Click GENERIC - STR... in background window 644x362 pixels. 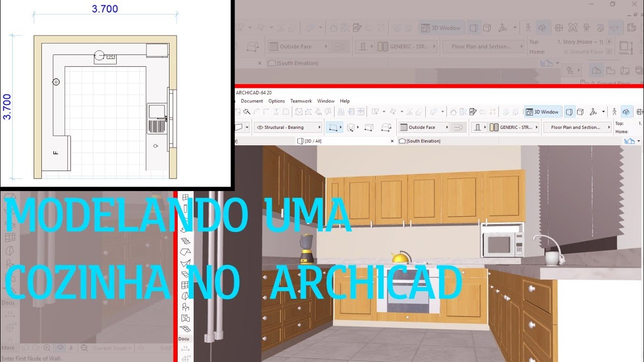tap(406, 47)
